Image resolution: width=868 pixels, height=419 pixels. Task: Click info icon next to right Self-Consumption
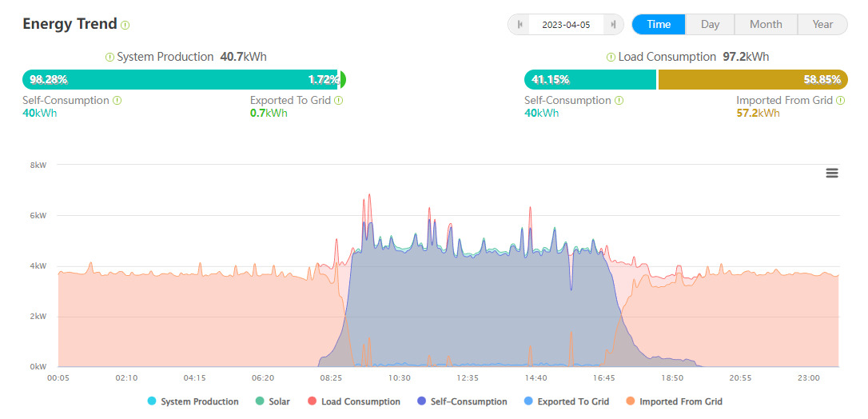[619, 101]
